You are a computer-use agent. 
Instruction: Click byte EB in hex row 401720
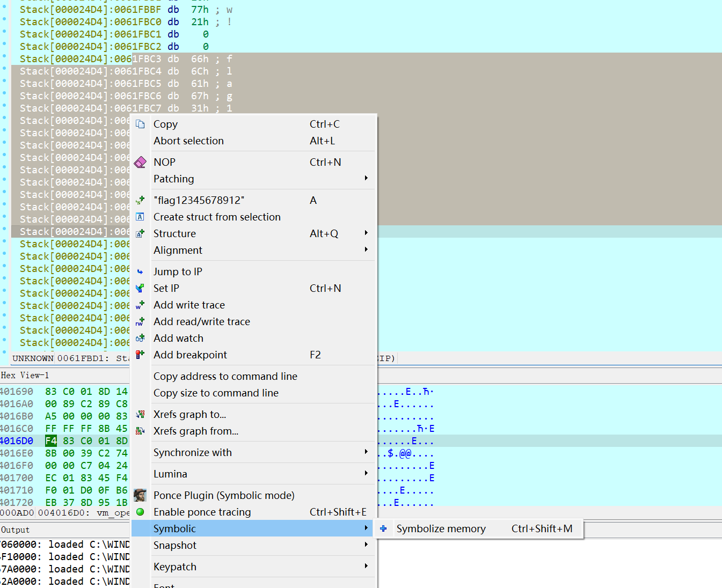click(51, 503)
